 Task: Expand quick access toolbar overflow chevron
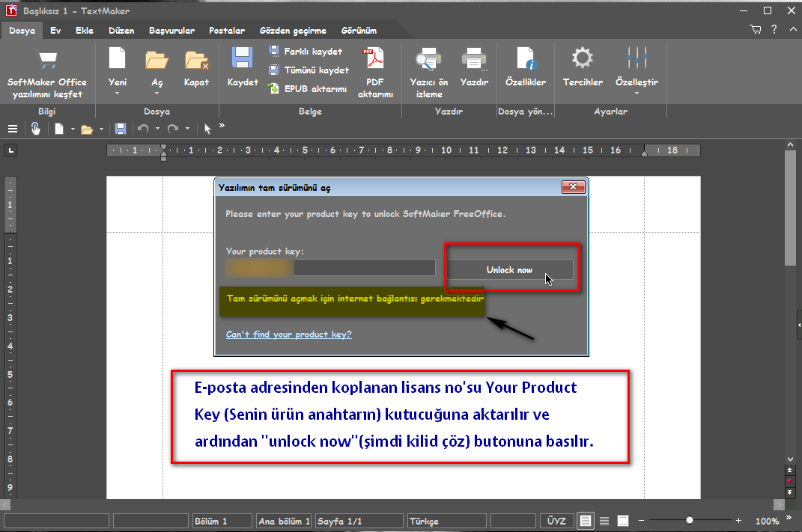coord(222,126)
